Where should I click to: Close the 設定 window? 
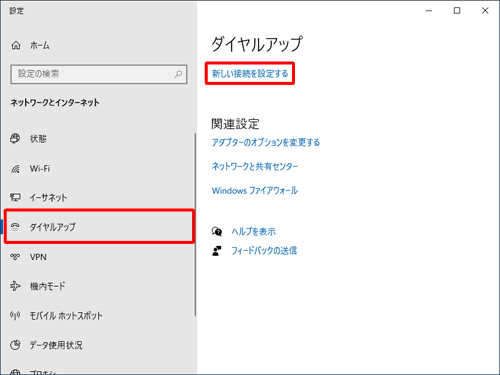[x=485, y=11]
